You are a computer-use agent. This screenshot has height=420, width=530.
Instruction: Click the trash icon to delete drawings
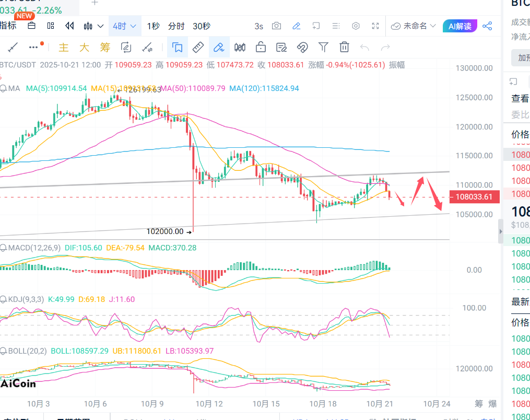point(344,48)
